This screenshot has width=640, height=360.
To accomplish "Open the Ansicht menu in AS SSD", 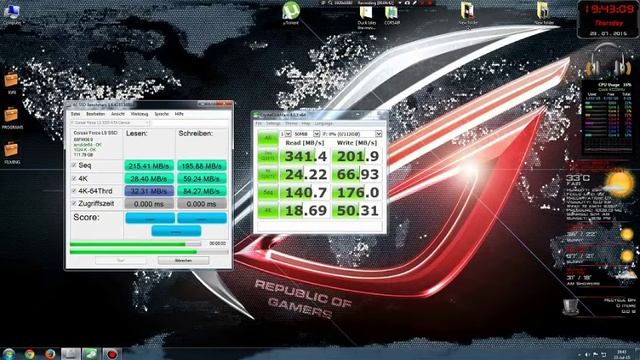I will click(118, 114).
